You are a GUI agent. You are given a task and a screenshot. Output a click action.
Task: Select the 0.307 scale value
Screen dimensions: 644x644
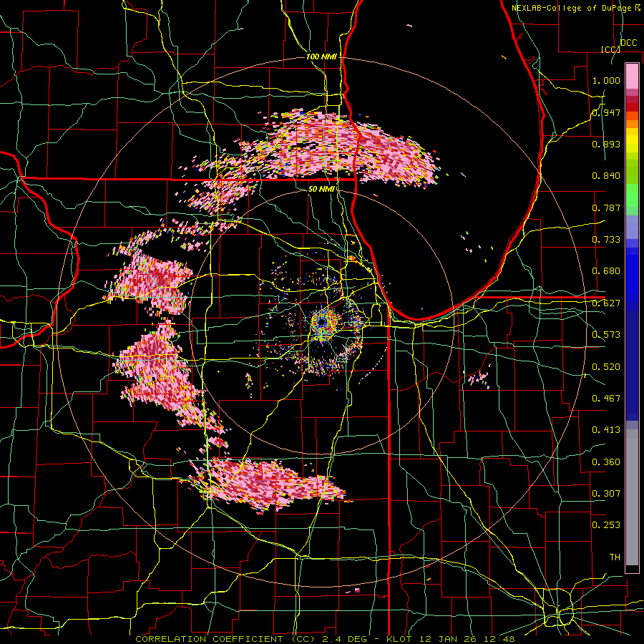pyautogui.click(x=606, y=494)
